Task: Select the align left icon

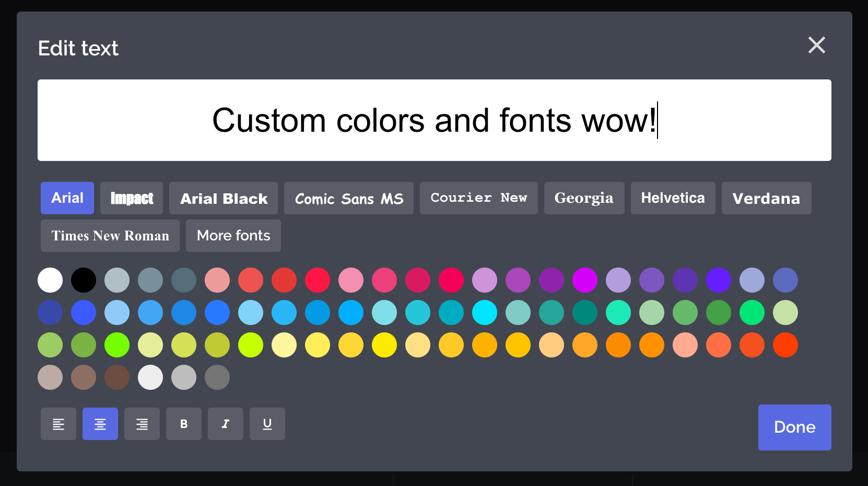Action: (x=58, y=424)
